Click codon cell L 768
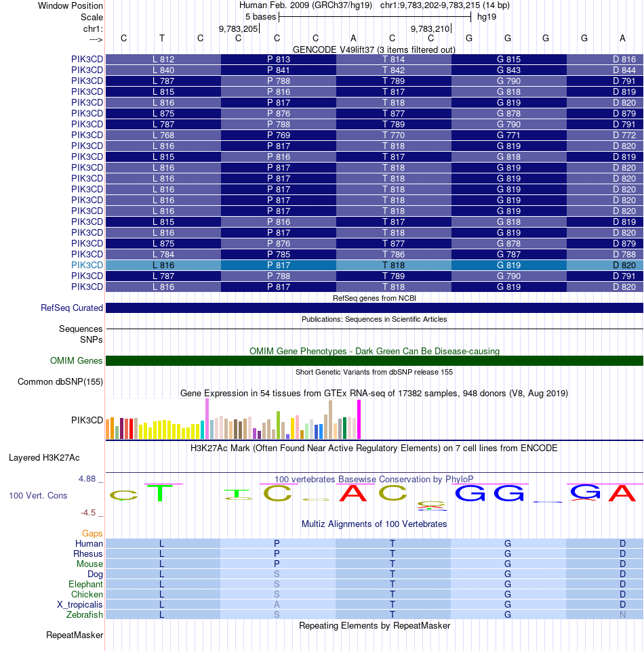644x651 pixels. click(x=163, y=135)
